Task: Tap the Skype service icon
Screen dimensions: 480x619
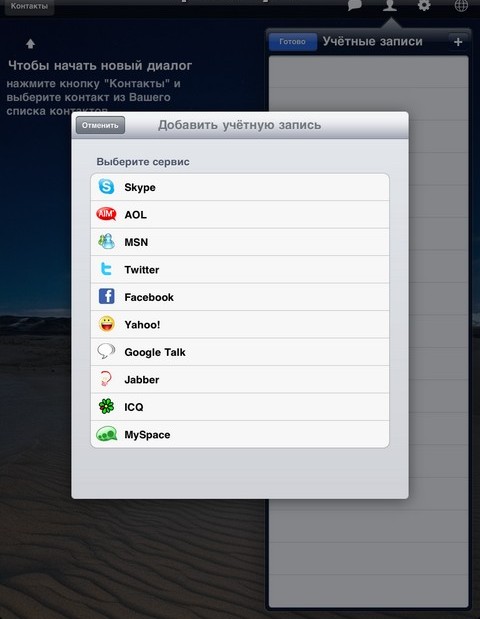Action: point(106,187)
